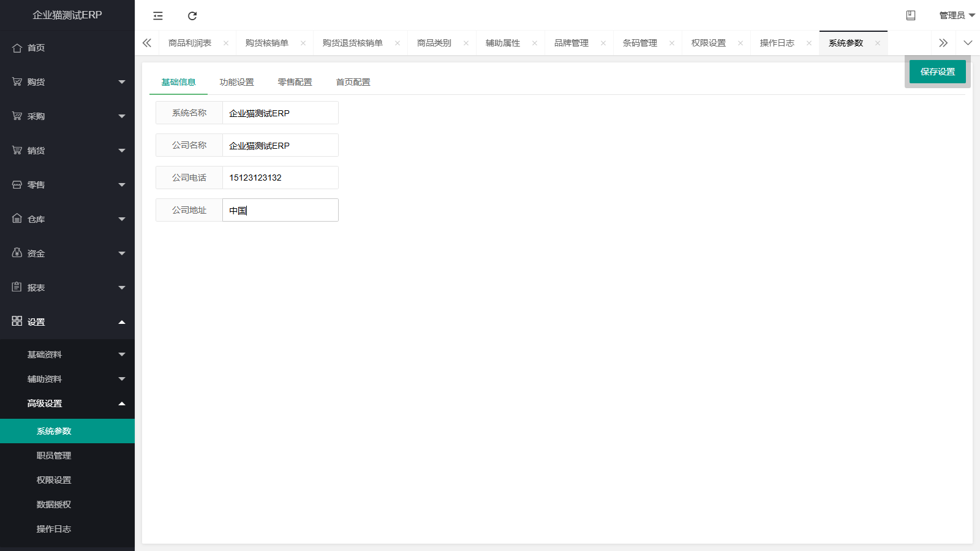Collapse the sidebar with the menu toggle icon
980x551 pixels.
[x=158, y=16]
